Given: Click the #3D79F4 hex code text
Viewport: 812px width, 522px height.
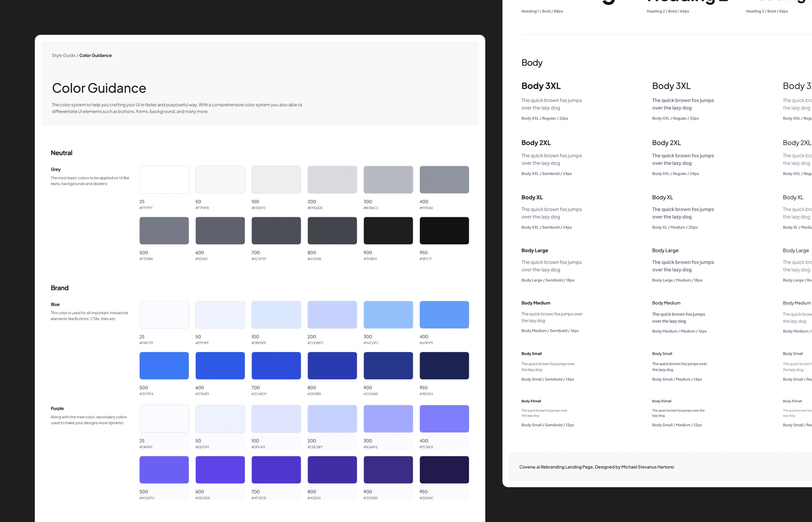Looking at the screenshot, I should (146, 394).
